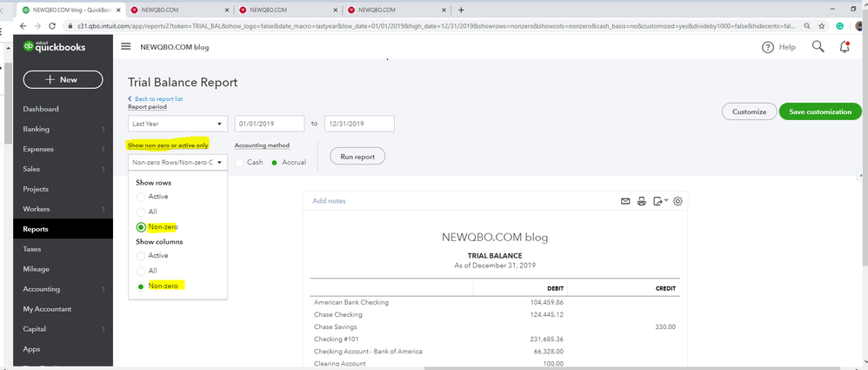Click the Help question mark icon
The width and height of the screenshot is (868, 370).
pos(767,47)
